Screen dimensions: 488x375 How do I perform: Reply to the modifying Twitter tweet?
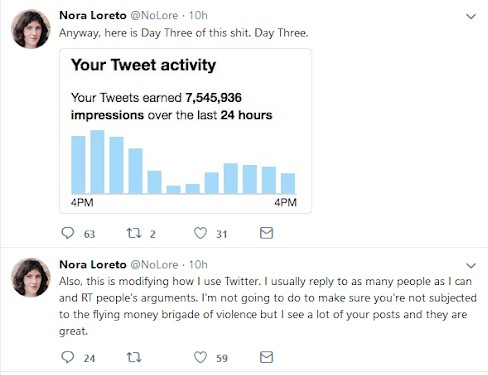tap(68, 357)
